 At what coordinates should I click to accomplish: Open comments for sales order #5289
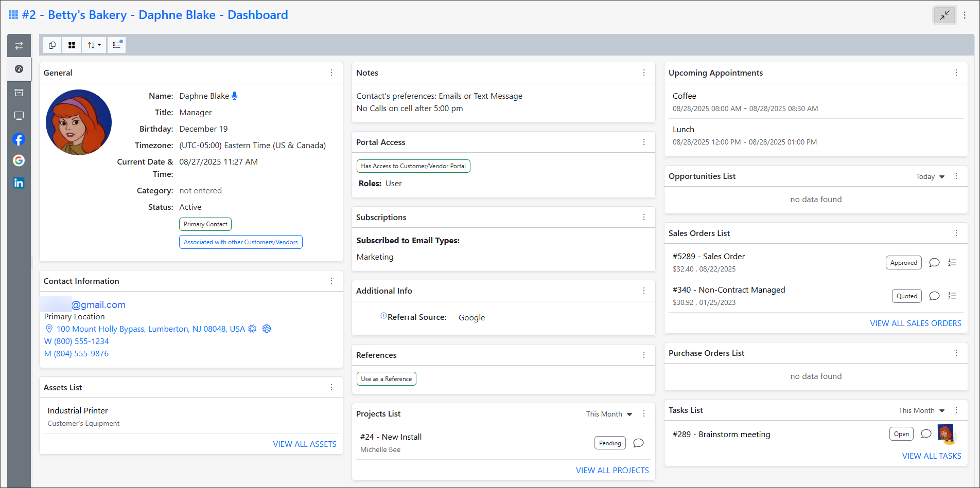click(x=934, y=263)
